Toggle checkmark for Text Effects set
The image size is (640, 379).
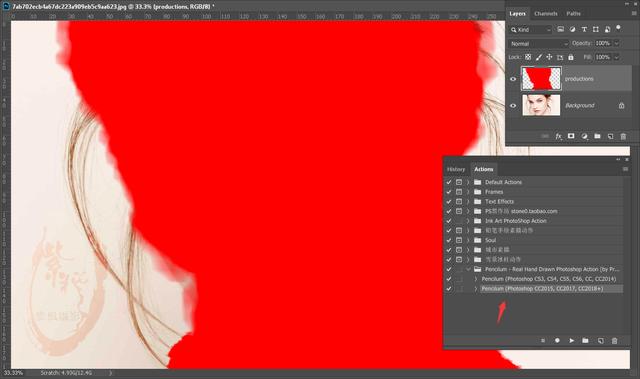pos(449,202)
